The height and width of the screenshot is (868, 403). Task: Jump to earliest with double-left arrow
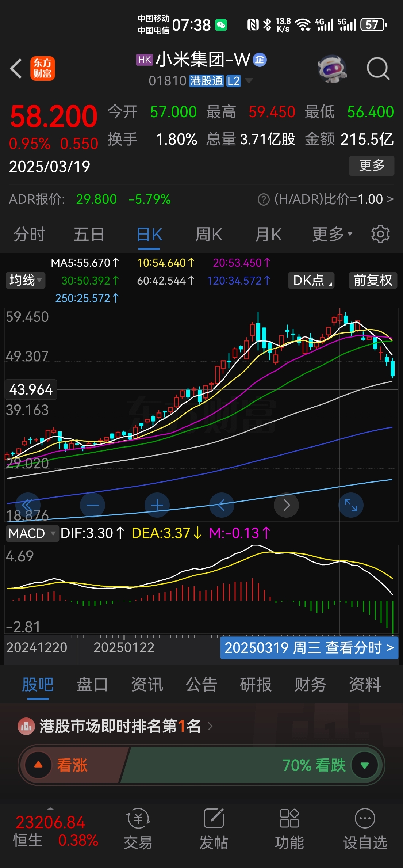[x=27, y=505]
